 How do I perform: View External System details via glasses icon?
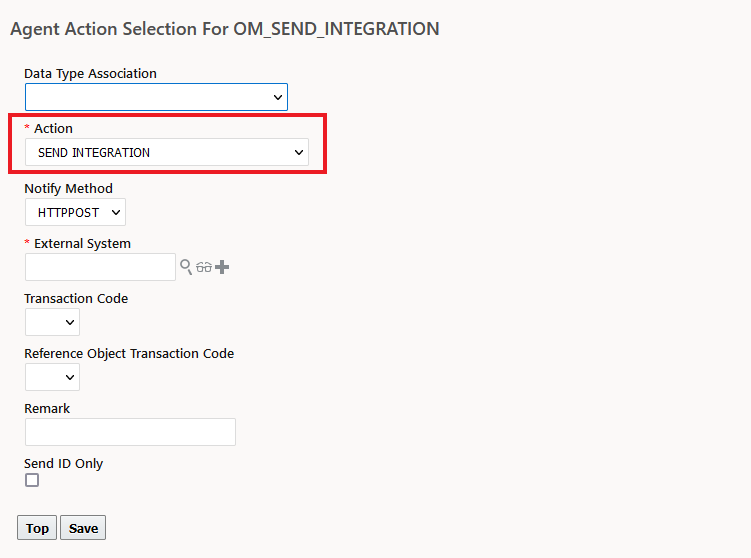tap(204, 267)
